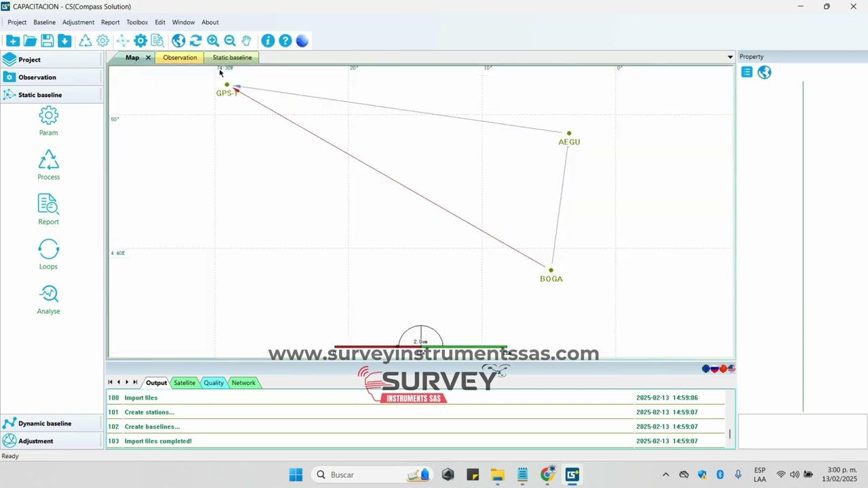This screenshot has height=488, width=868.
Task: Select the pan hand tool
Action: (x=247, y=41)
